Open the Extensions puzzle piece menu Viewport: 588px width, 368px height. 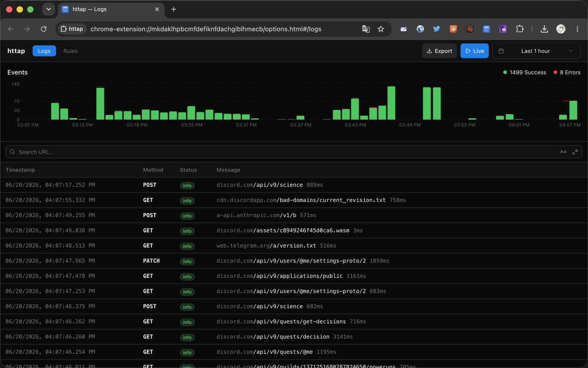pos(520,29)
